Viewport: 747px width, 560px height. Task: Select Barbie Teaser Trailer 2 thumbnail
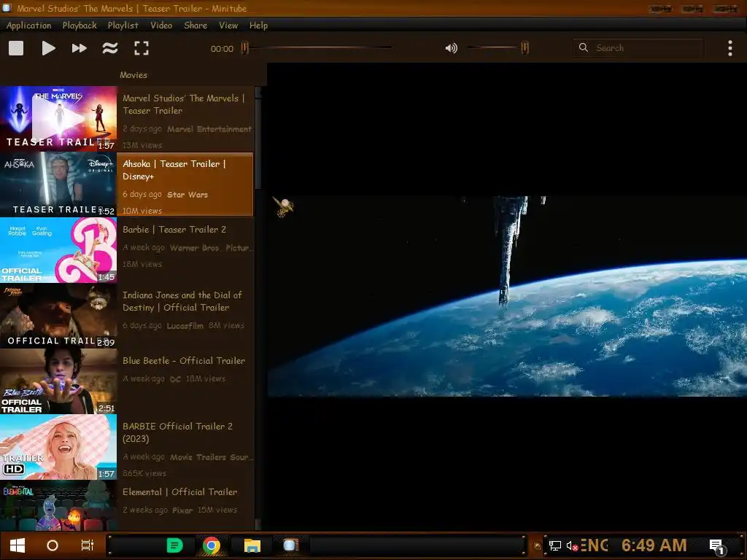58,250
